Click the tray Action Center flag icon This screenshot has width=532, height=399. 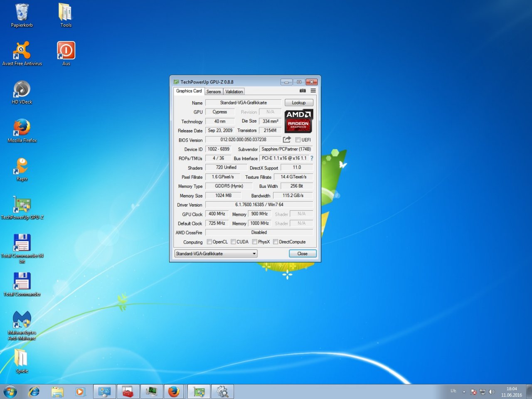(x=473, y=392)
